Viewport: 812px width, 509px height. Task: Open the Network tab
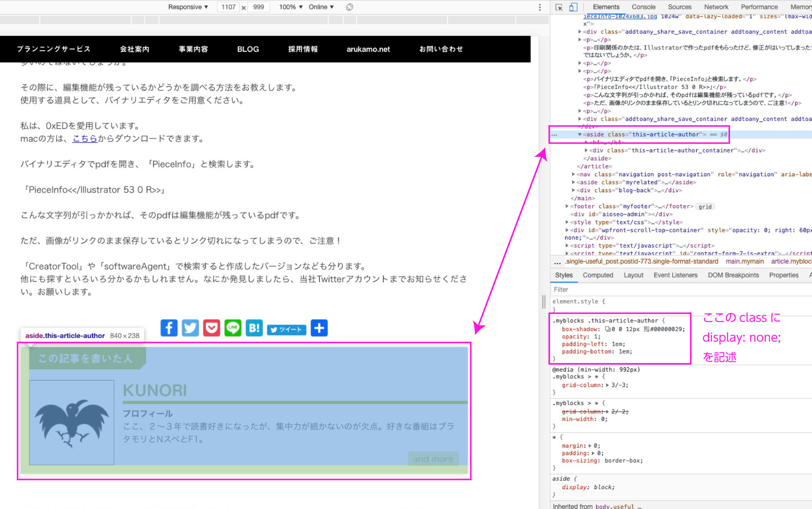pos(716,7)
